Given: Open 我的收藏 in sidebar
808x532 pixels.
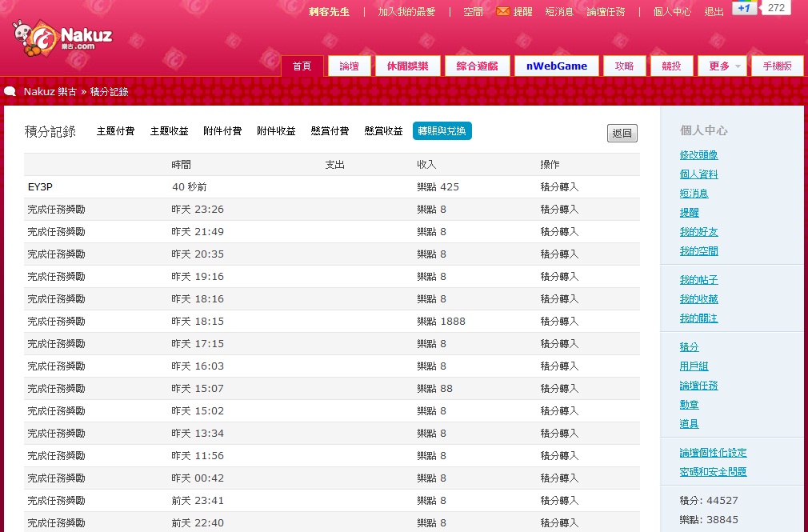Looking at the screenshot, I should tap(698, 299).
